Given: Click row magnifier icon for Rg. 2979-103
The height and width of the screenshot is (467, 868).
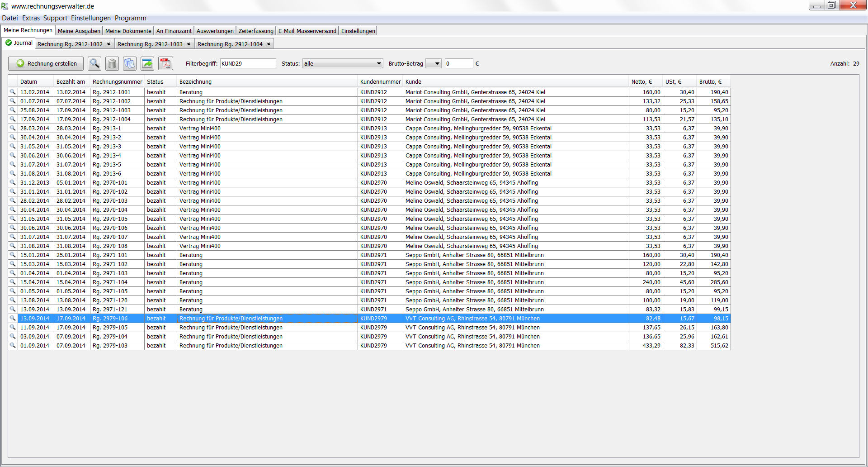Looking at the screenshot, I should pyautogui.click(x=13, y=345).
